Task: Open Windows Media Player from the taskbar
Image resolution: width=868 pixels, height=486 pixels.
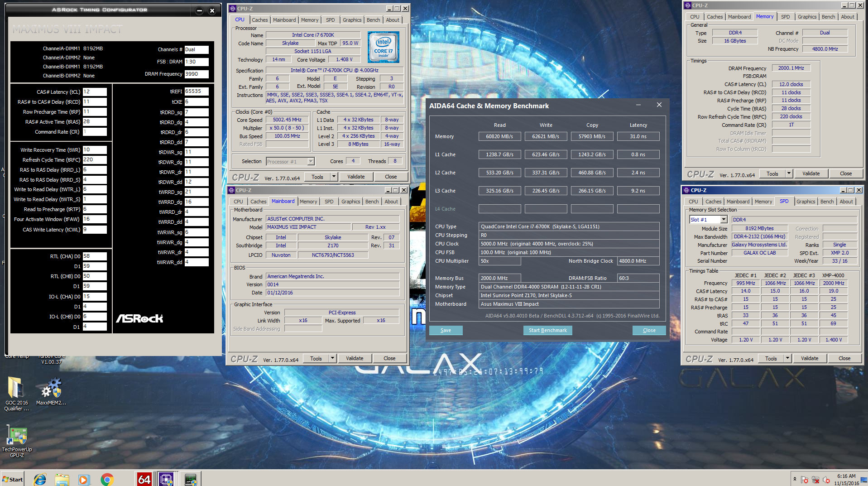Action: click(x=84, y=479)
